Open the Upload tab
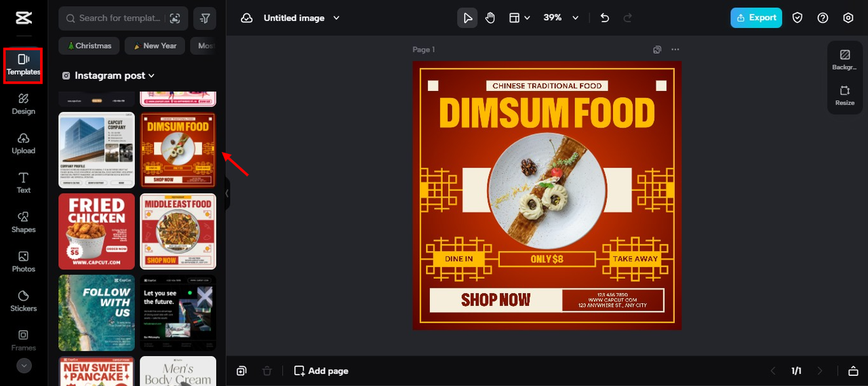 click(23, 144)
